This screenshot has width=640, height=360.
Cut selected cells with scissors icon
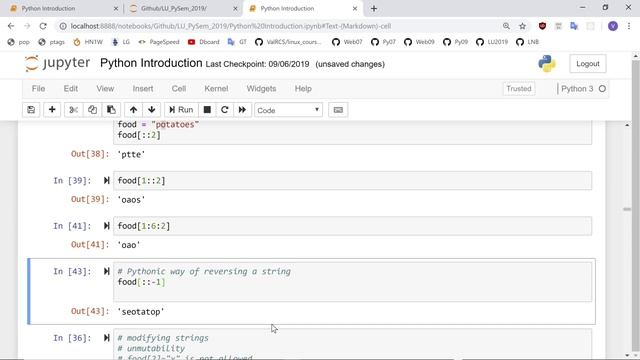pos(73,110)
